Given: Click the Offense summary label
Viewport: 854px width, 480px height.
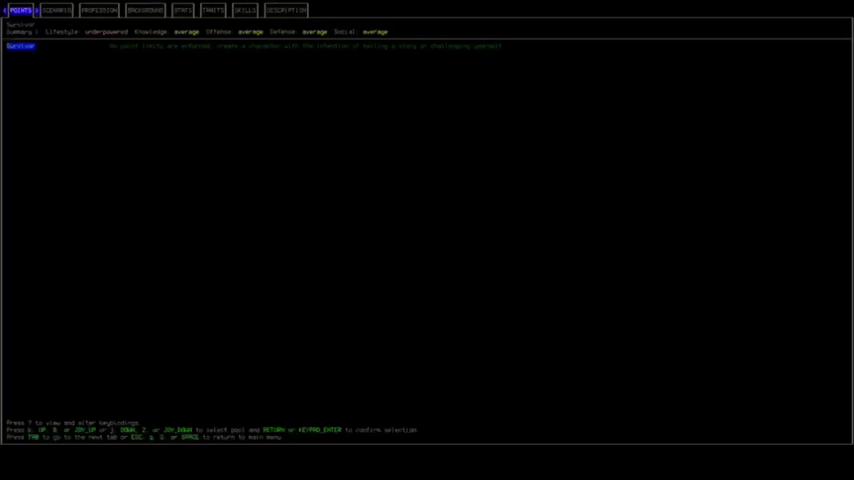Looking at the screenshot, I should point(218,32).
